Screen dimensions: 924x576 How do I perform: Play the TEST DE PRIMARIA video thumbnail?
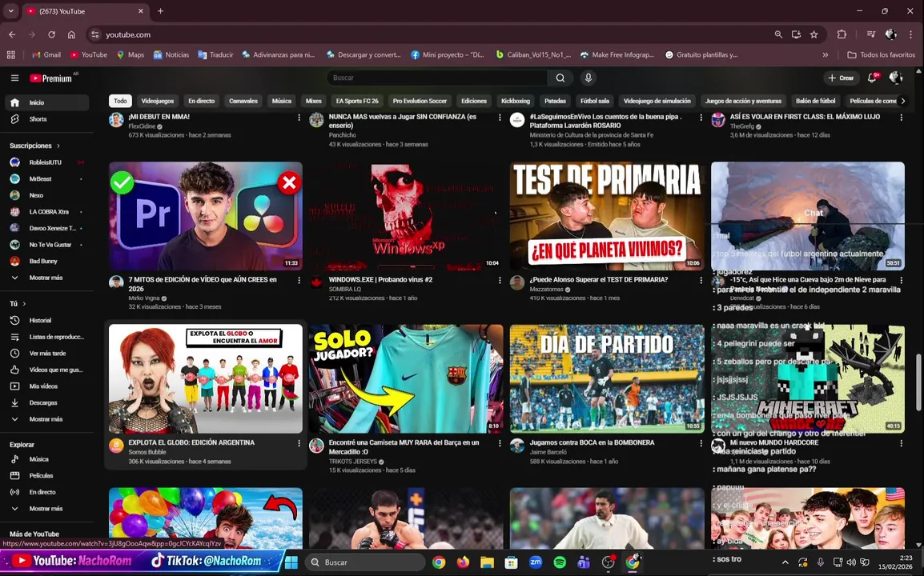coord(607,216)
